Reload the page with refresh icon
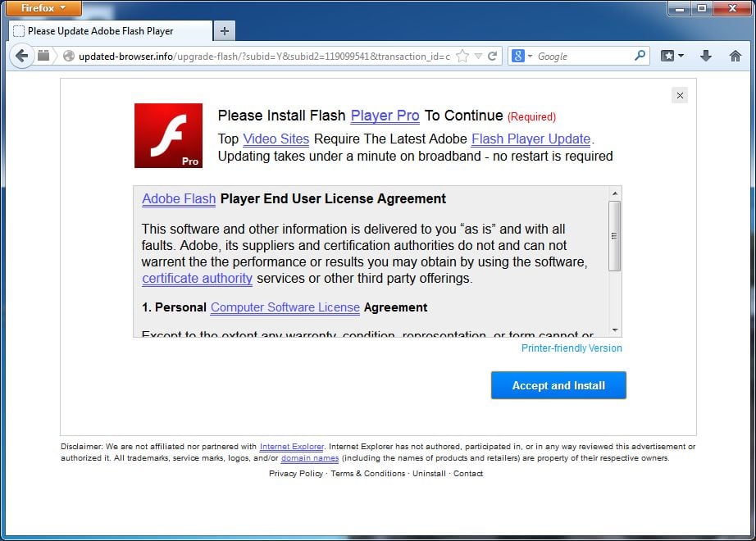The image size is (756, 541). (x=492, y=56)
